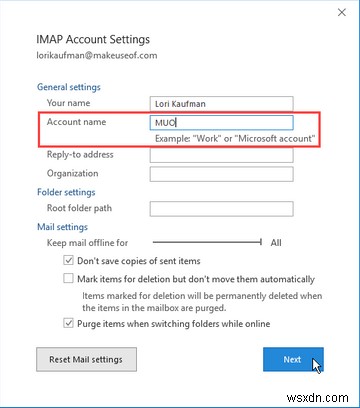
Task: Click the Account name label
Action: (x=76, y=122)
